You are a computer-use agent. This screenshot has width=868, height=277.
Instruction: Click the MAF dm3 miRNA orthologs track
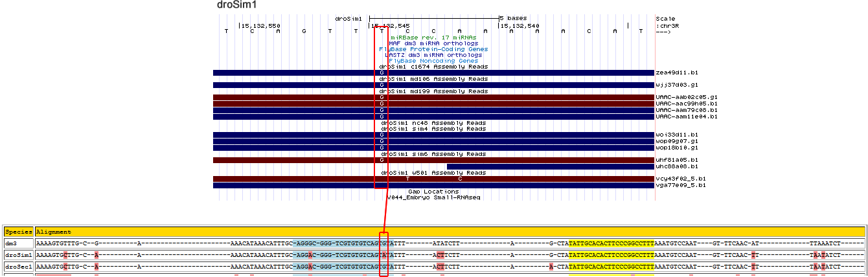433,43
